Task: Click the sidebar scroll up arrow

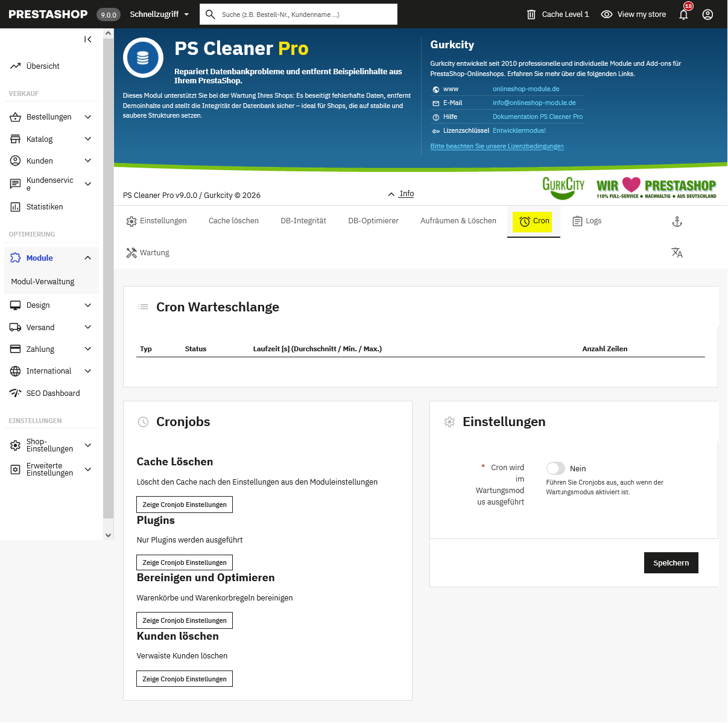Action: (109, 34)
